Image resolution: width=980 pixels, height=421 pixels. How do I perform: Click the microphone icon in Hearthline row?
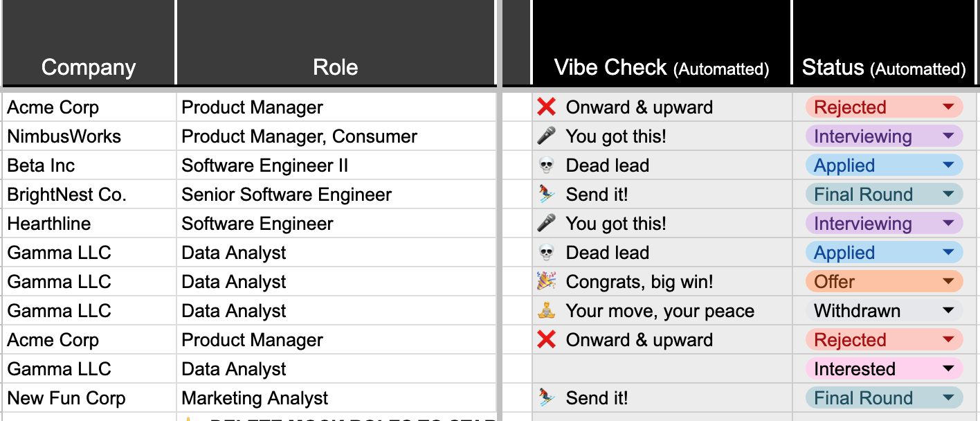[546, 224]
